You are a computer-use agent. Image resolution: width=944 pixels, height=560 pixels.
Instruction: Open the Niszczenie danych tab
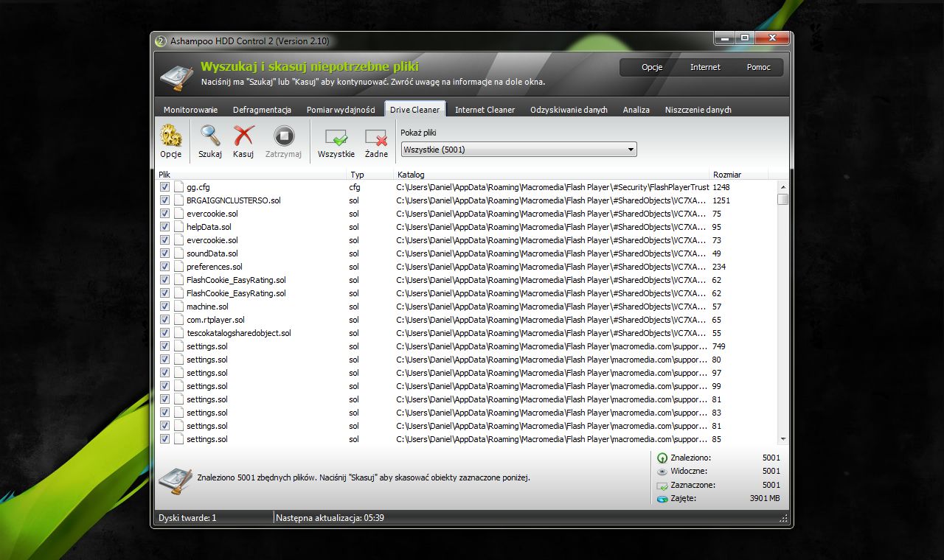(698, 110)
